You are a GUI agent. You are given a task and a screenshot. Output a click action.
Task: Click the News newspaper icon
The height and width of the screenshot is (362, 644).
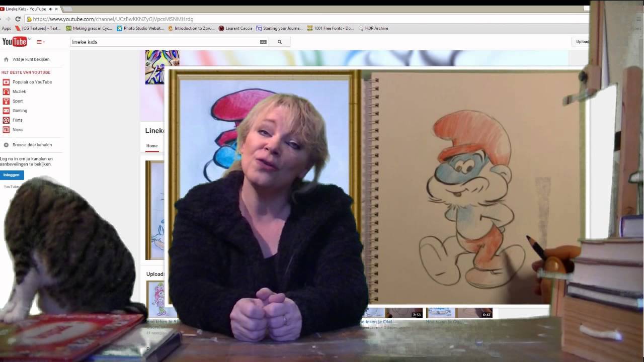coord(6,130)
